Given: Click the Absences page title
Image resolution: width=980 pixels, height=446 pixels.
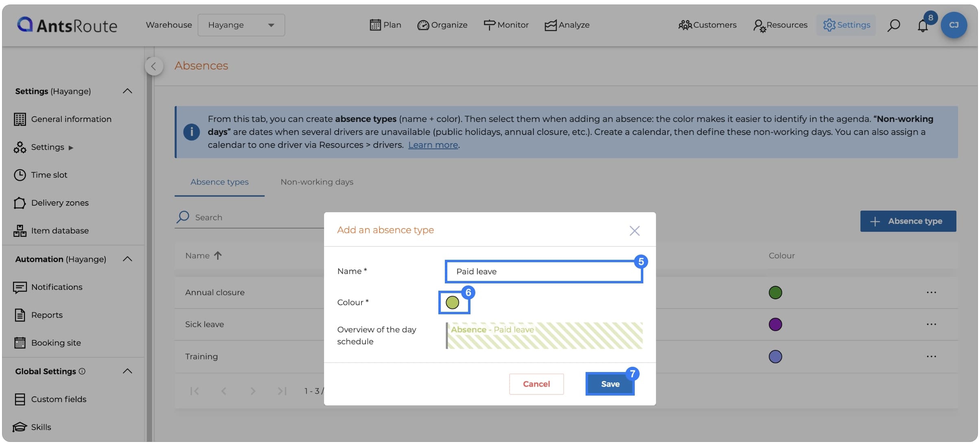Looking at the screenshot, I should pos(201,66).
